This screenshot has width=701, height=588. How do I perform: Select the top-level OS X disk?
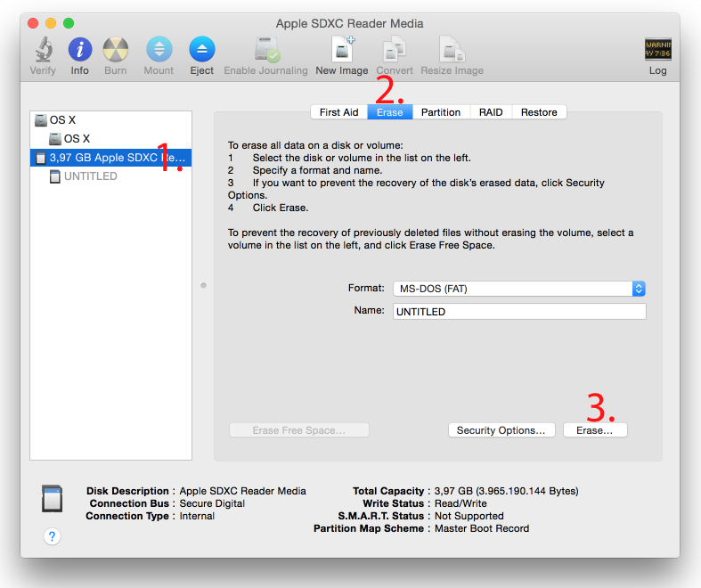[x=110, y=120]
